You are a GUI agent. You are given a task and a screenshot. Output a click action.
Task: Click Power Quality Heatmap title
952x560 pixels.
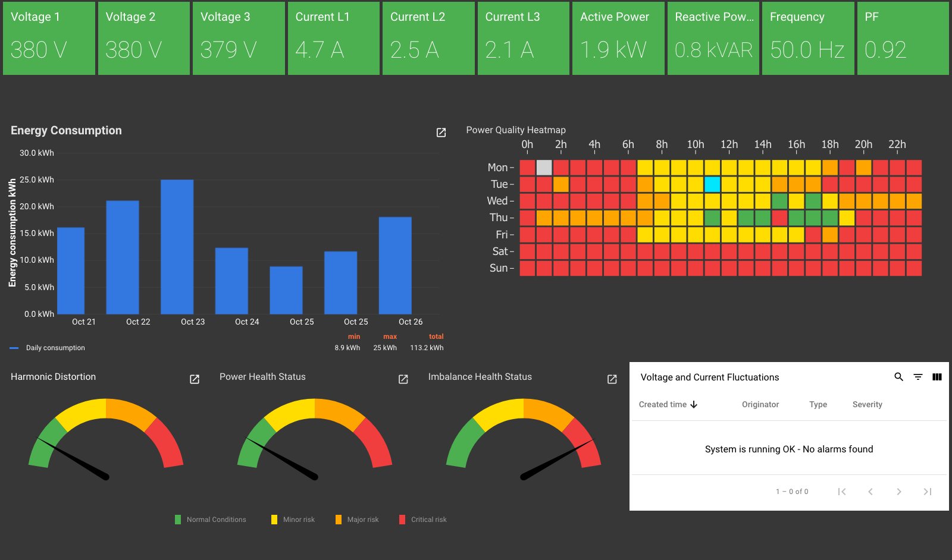coord(516,130)
